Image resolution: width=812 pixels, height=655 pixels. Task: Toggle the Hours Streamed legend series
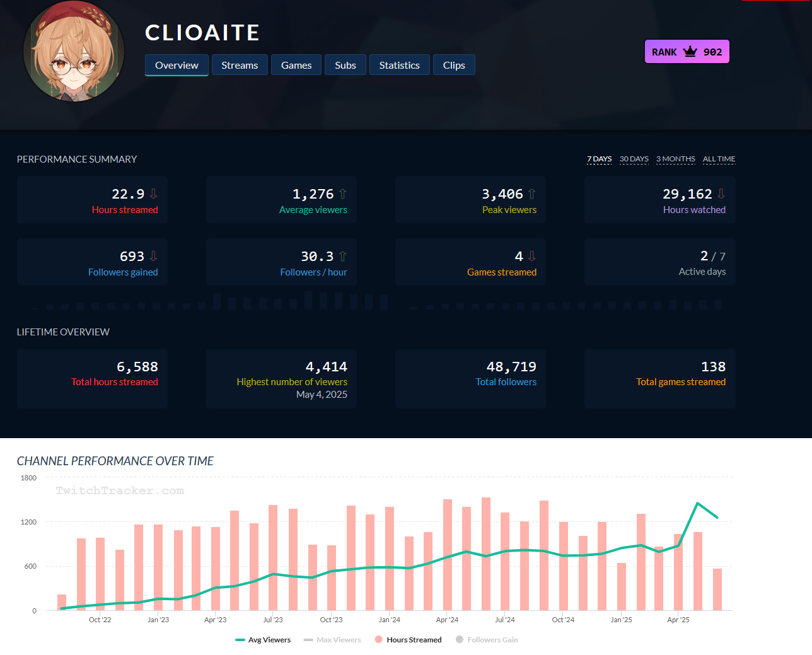(x=408, y=640)
